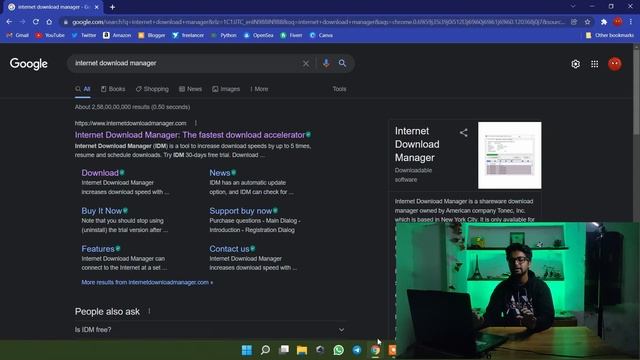Open Twitter bookmark

point(84,36)
